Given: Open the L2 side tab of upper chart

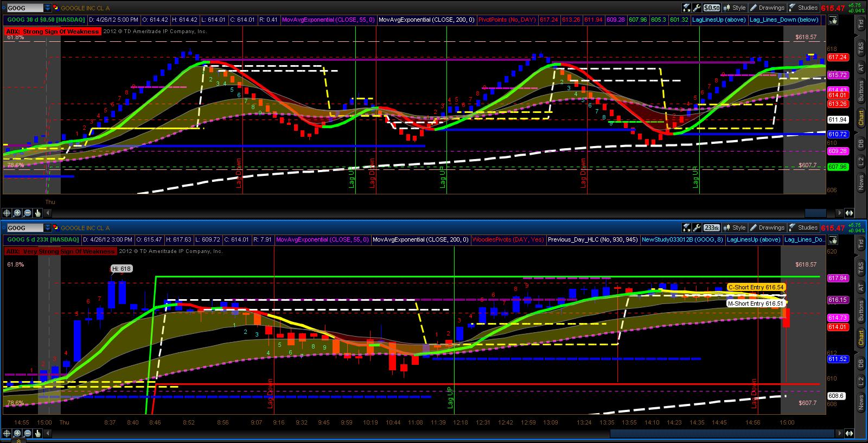Looking at the screenshot, I should pos(861,161).
